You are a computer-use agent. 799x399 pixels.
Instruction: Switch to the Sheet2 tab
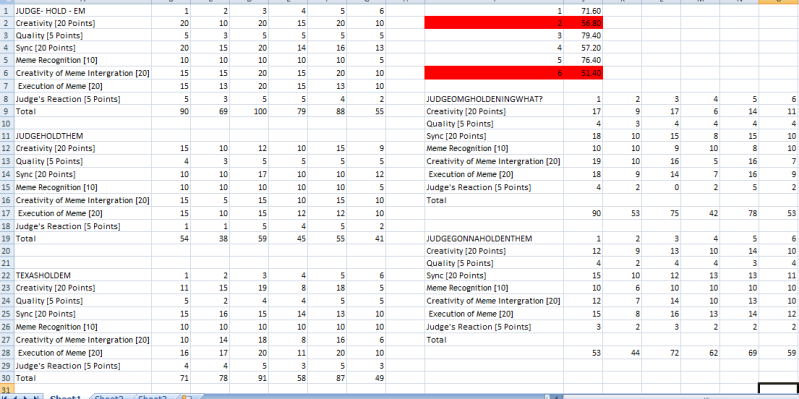[110, 397]
